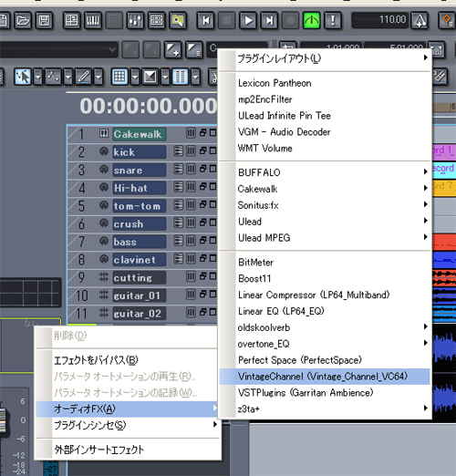Select the snare track name

point(139,170)
